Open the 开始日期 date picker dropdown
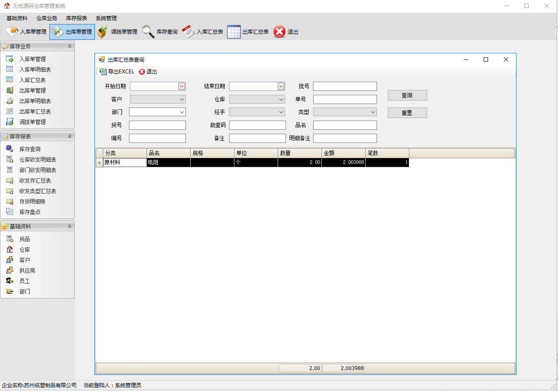 click(182, 87)
